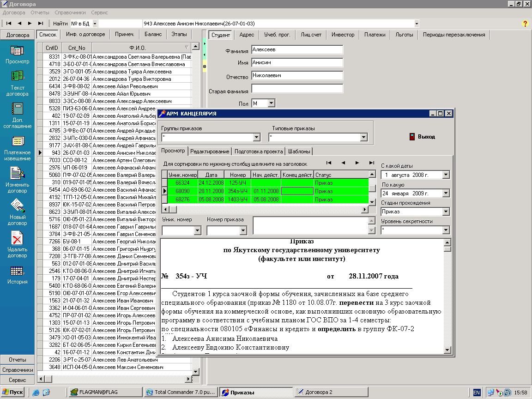Expand the Группы приказов dropdown
The width and height of the screenshot is (532, 399).
(x=256, y=137)
